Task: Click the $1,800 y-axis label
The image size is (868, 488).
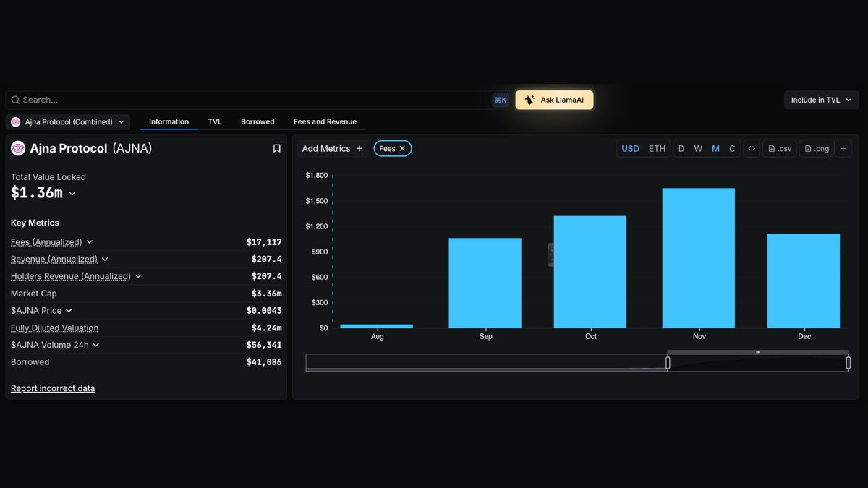Action: pyautogui.click(x=317, y=176)
